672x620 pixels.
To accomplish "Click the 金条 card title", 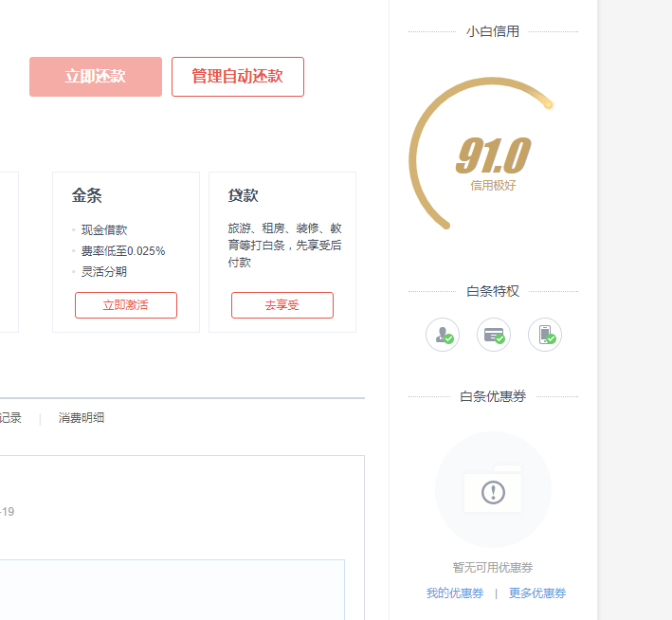I will [x=87, y=195].
